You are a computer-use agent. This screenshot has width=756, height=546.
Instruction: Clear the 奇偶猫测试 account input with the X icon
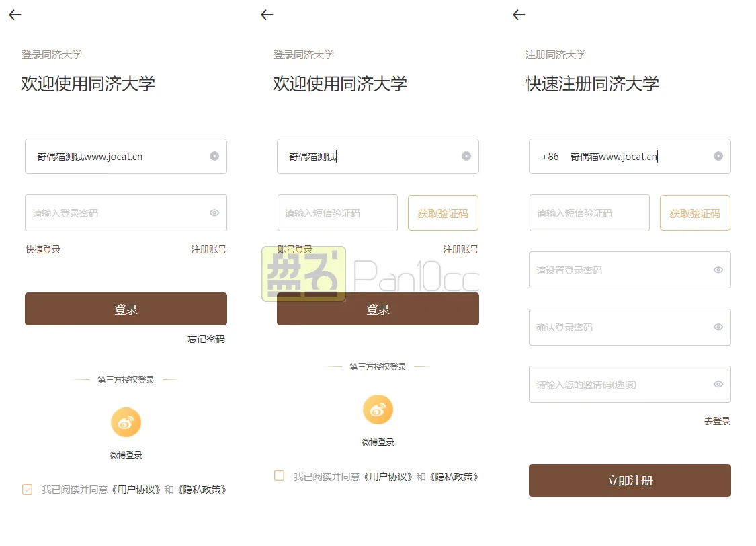[215, 156]
